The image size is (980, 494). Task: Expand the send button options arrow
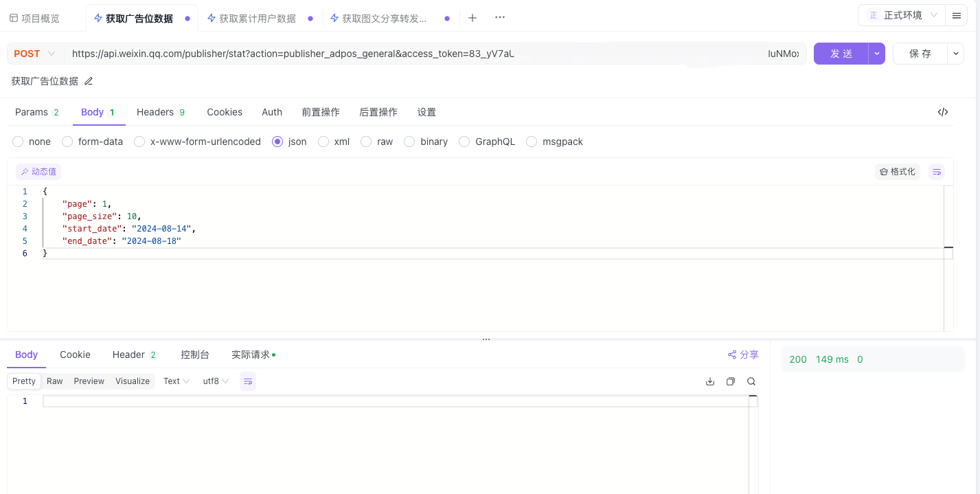pyautogui.click(x=876, y=54)
